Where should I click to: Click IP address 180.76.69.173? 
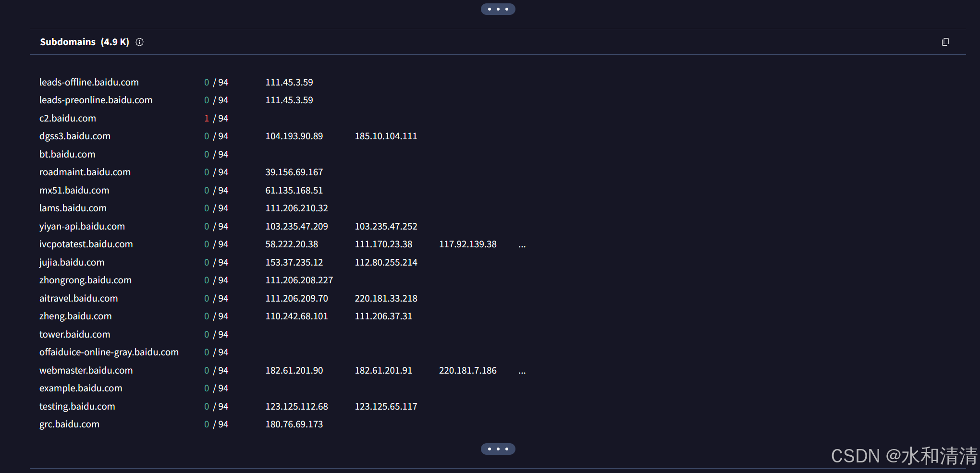pyautogui.click(x=294, y=424)
